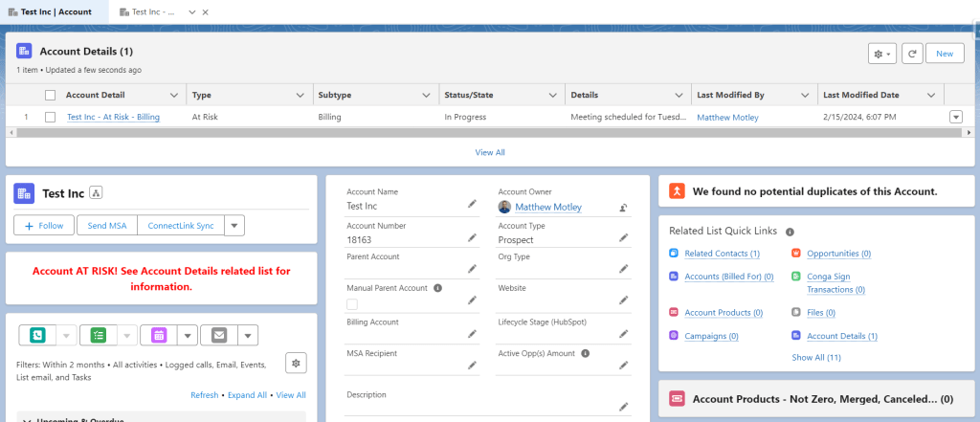Open Conga Sign Transactions (0) link

(836, 282)
